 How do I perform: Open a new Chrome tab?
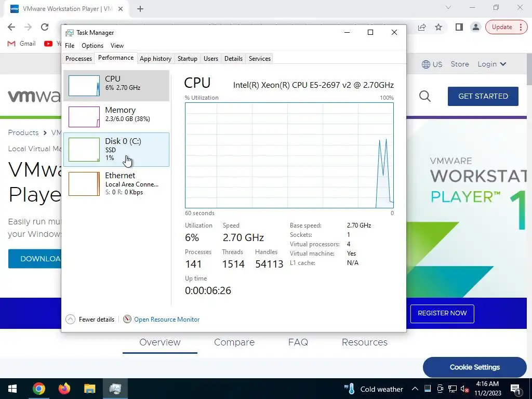point(140,9)
